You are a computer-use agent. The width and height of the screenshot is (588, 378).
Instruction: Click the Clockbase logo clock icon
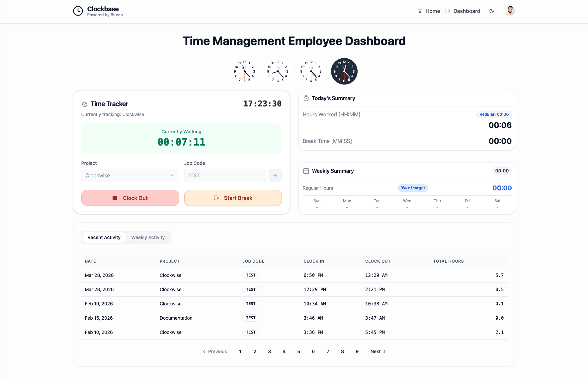click(x=78, y=11)
